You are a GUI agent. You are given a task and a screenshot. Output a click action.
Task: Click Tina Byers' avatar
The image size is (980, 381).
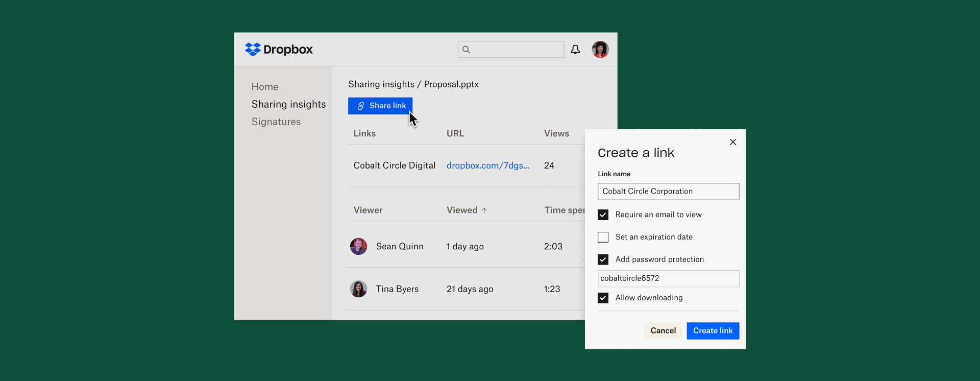coord(358,289)
